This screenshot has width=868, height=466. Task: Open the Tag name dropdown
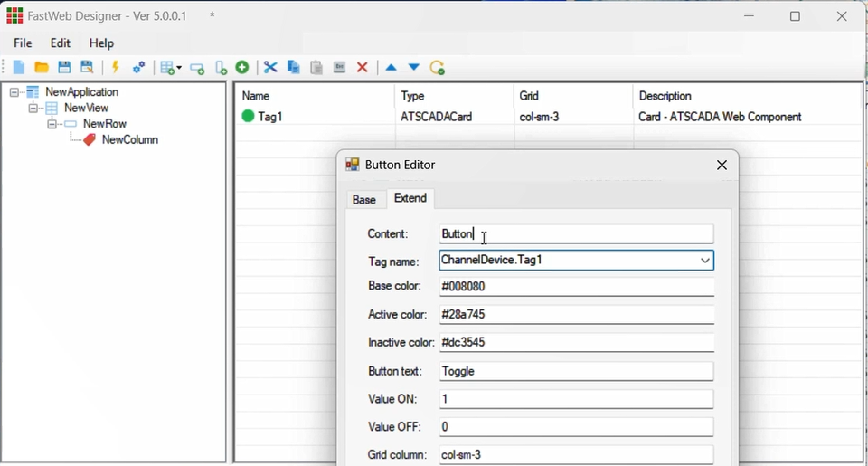tap(704, 261)
